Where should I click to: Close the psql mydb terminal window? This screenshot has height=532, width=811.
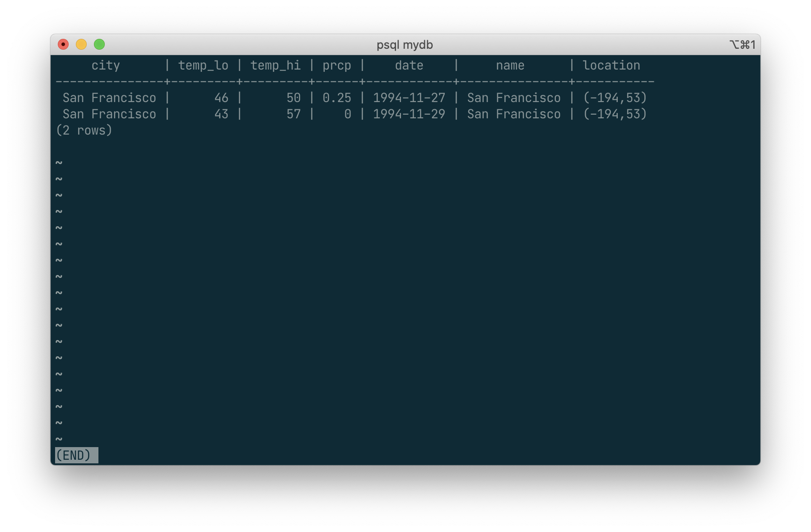[63, 44]
